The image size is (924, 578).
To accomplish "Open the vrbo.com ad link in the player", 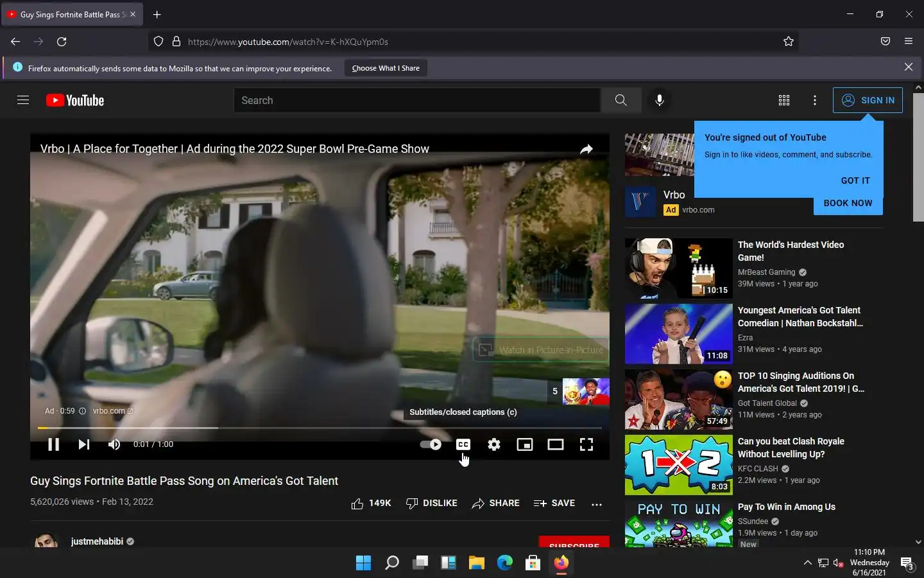I will coord(112,411).
